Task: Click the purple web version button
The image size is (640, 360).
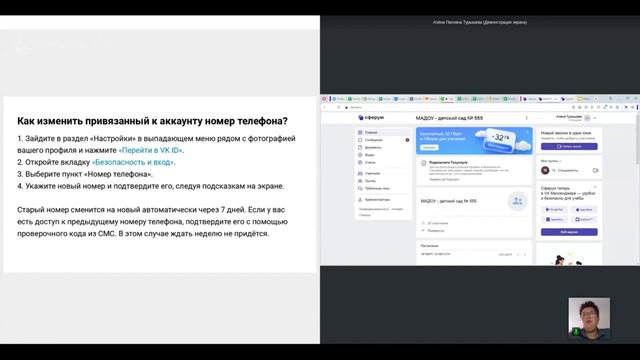Action: click(569, 232)
